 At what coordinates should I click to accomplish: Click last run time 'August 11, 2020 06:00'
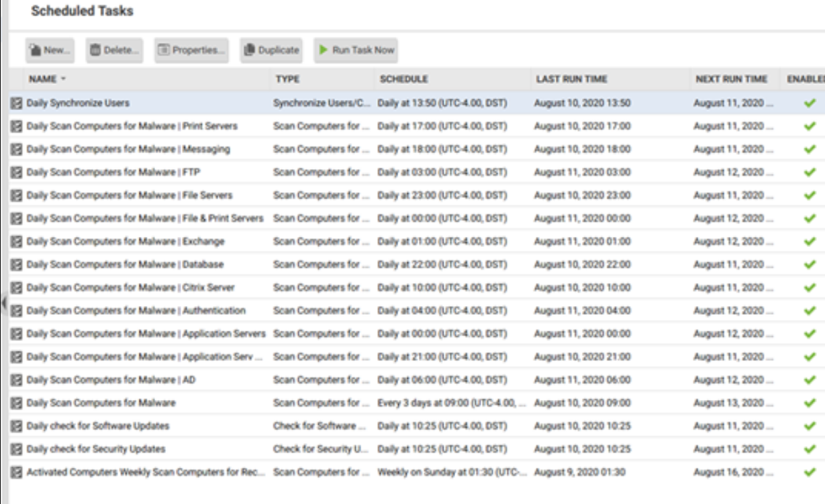click(x=583, y=380)
